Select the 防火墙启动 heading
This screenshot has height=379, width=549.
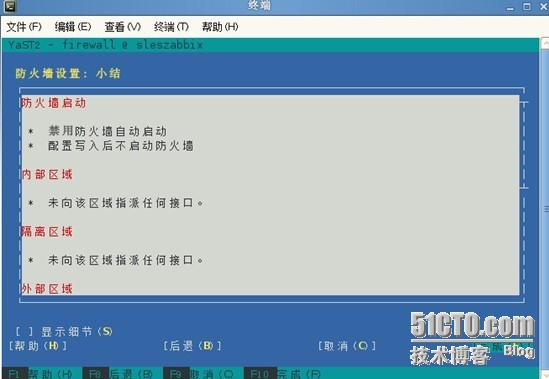[x=54, y=103]
